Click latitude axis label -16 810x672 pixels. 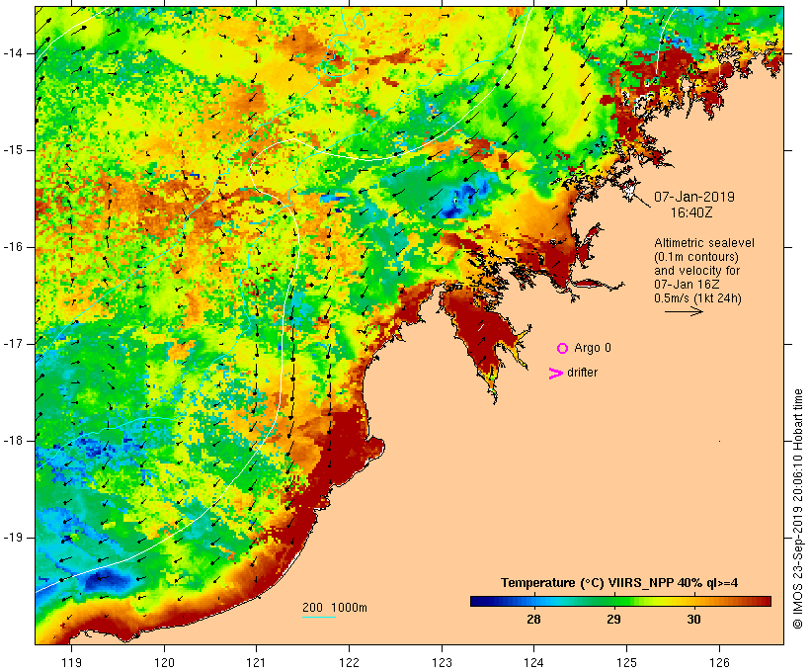pyautogui.click(x=13, y=247)
